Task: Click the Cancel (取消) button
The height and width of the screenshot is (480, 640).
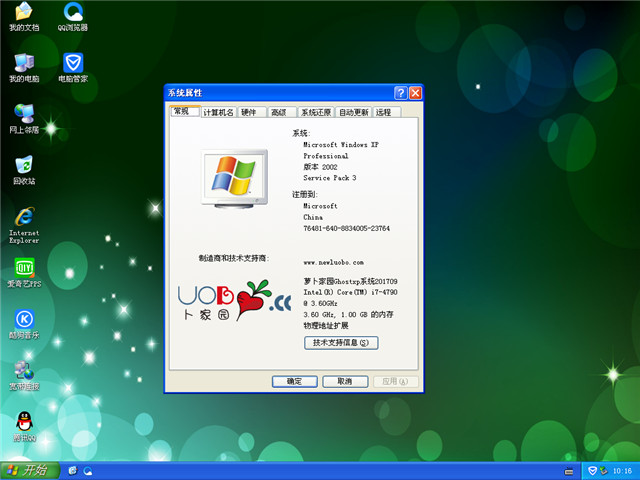Action: [x=345, y=382]
